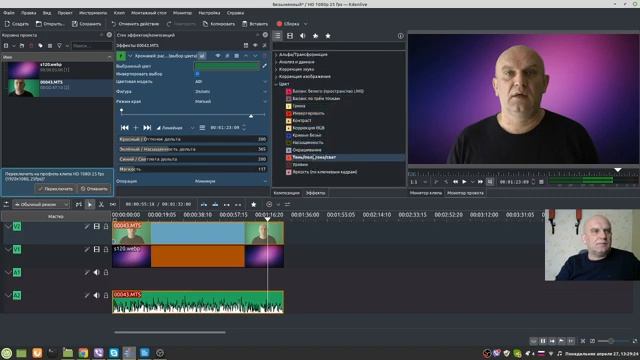640x360 pixels.
Task: Adjust the Red / Hue delta slider
Action: pos(192,139)
